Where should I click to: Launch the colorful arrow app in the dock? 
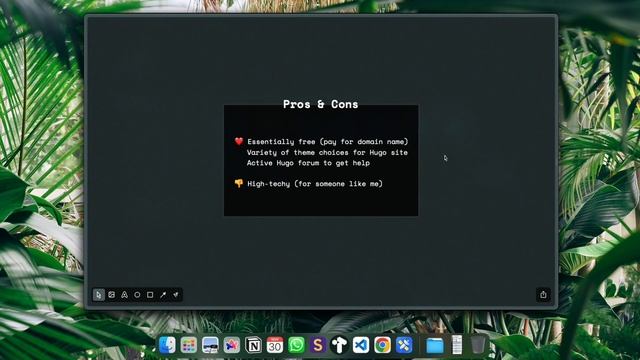tap(231, 345)
